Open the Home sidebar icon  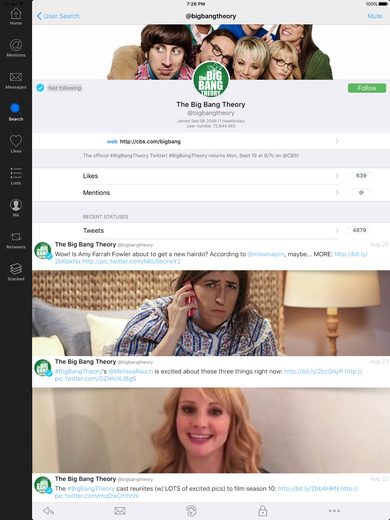[x=16, y=16]
